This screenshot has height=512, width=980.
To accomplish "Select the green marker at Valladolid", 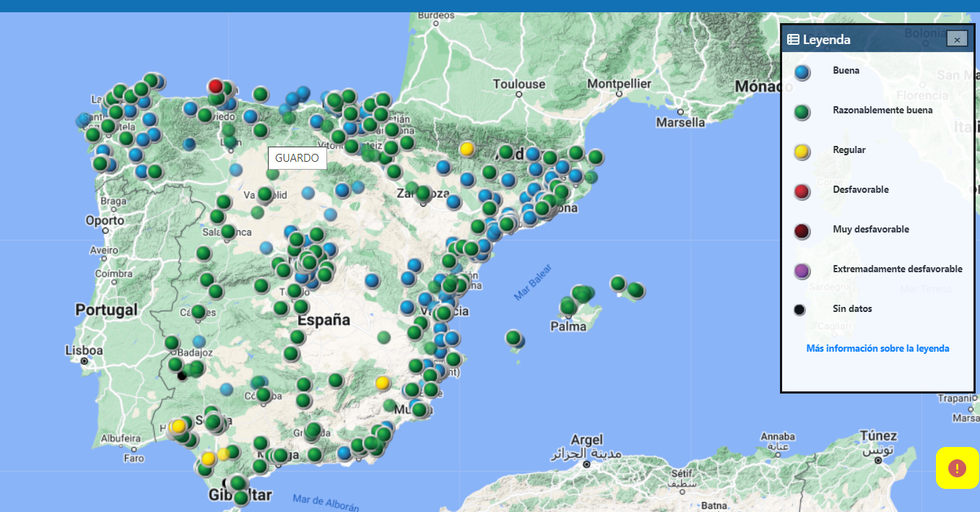I will pyautogui.click(x=265, y=194).
